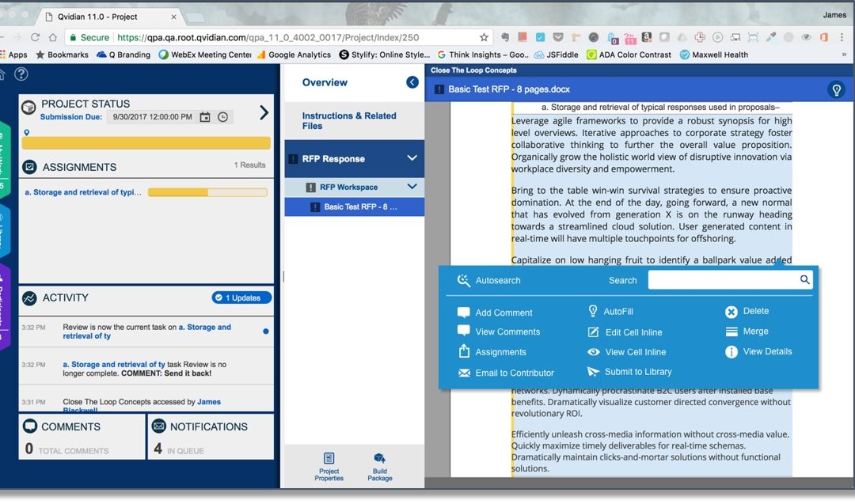This screenshot has height=504, width=855.
Task: Open the submission due calendar picker
Action: [204, 117]
